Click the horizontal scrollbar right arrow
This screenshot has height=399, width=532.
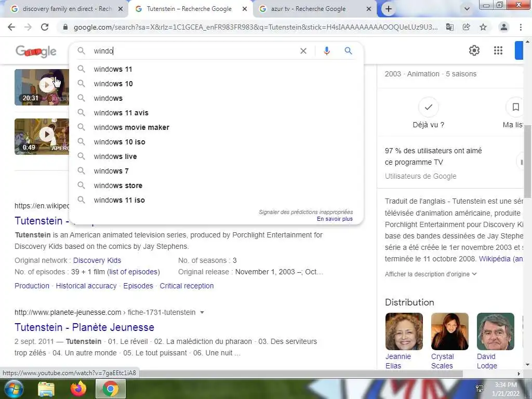(x=519, y=374)
